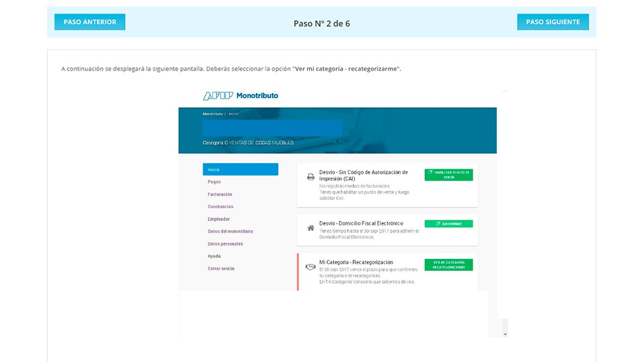Open Facturación in the sidebar
Image resolution: width=644 pixels, height=362 pixels.
220,194
